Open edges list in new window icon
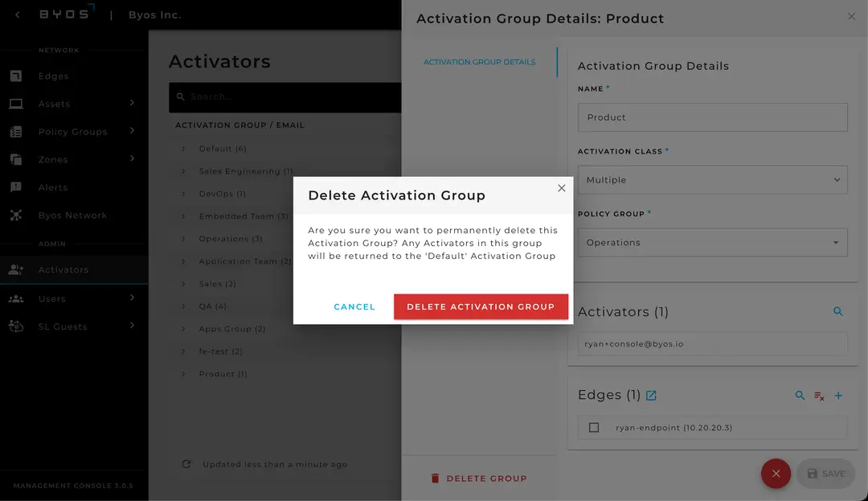 tap(652, 396)
